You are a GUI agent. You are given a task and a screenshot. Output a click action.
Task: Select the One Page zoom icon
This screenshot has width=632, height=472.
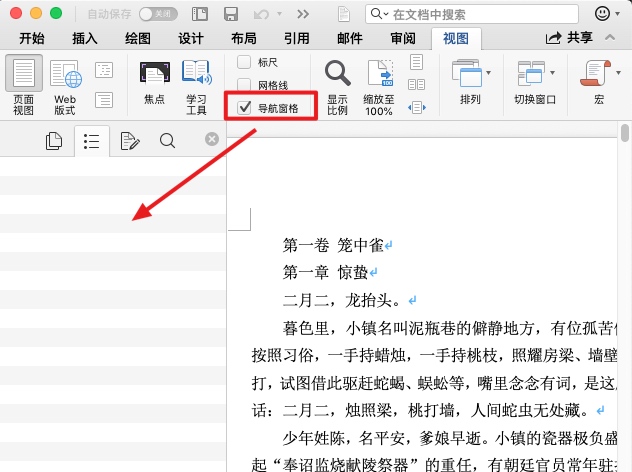416,62
